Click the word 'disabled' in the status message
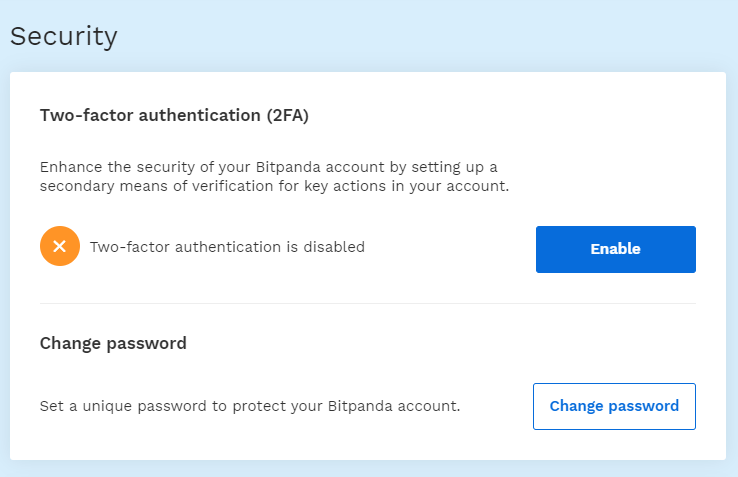The image size is (738, 477). 334,247
